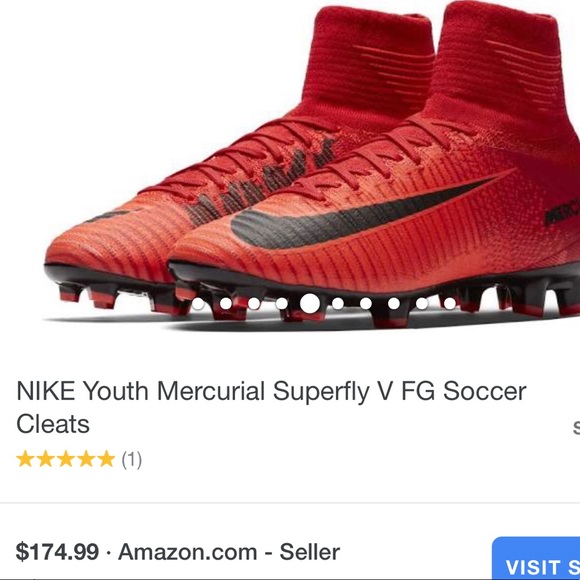Jump to the last carousel dot
Image resolution: width=580 pixels, height=580 pixels.
pyautogui.click(x=450, y=304)
